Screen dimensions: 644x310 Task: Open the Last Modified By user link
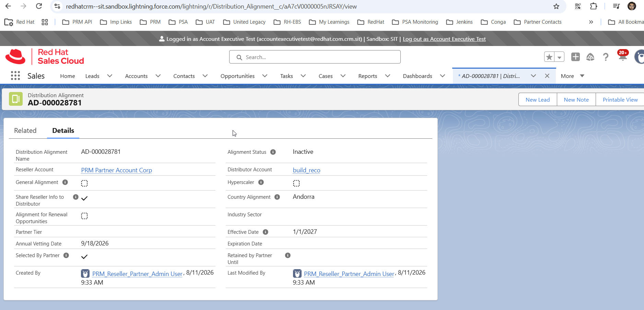point(349,274)
